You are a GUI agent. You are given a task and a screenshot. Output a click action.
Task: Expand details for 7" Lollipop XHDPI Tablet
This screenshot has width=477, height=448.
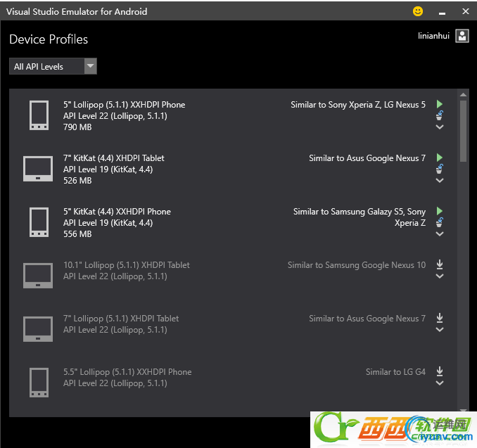coord(439,330)
